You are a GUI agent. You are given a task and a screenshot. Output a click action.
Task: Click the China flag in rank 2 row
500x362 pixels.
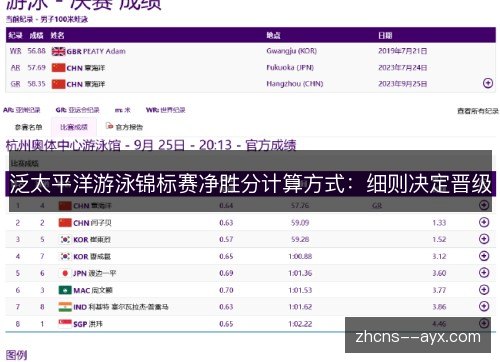[65, 223]
